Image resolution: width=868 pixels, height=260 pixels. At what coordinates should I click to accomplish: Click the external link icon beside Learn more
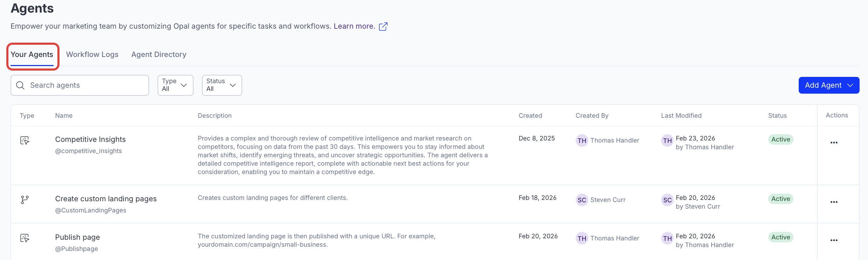[383, 27]
